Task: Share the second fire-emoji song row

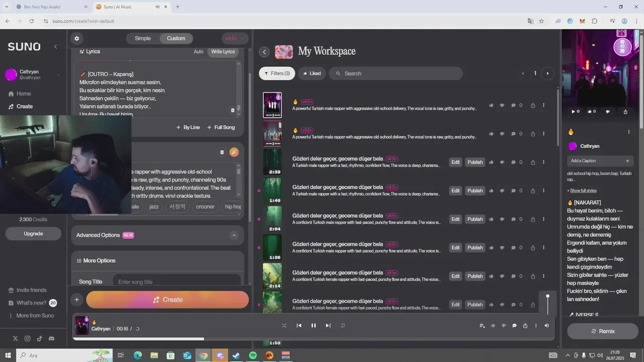Action: tap(533, 134)
